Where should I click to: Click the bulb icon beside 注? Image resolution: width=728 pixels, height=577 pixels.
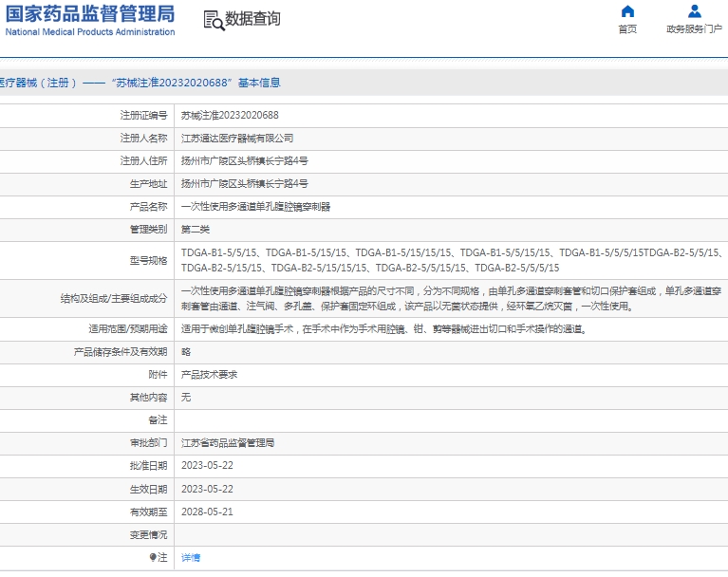point(153,557)
